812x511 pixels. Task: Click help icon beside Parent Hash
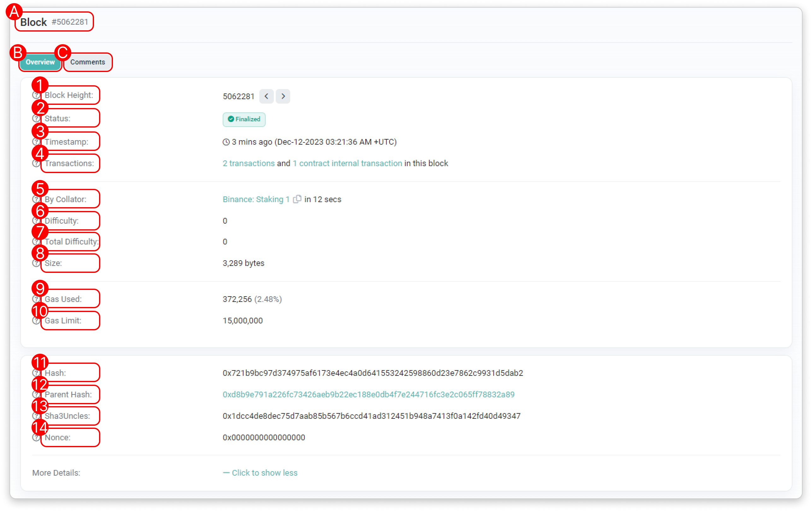pyautogui.click(x=36, y=394)
